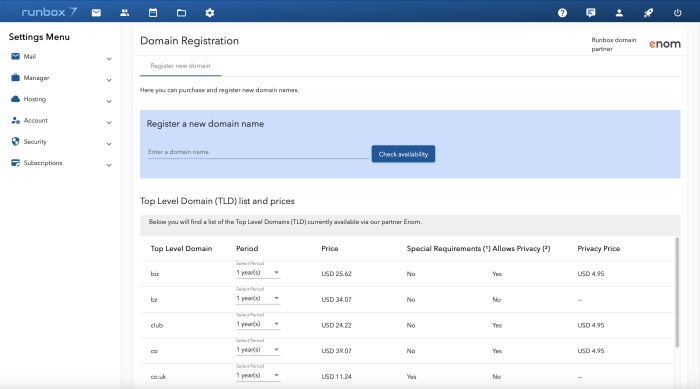Click the Privacy Price column header

(599, 248)
